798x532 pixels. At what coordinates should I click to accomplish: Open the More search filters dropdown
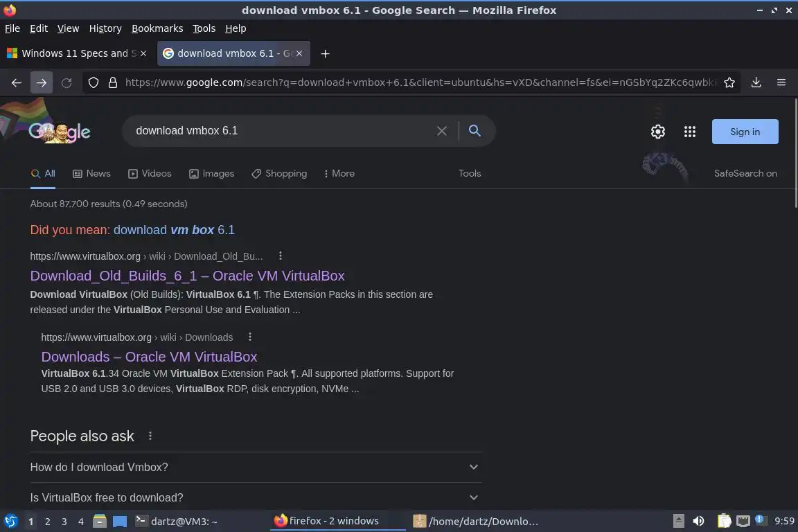[339, 174]
